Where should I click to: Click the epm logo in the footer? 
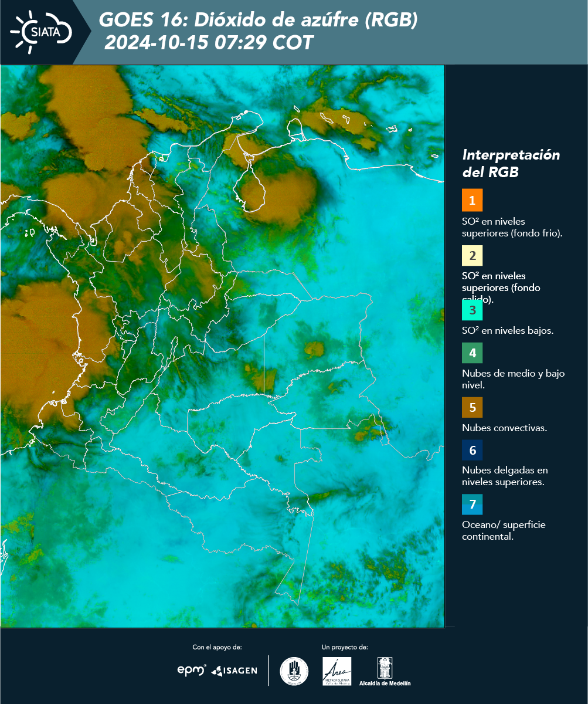[192, 670]
